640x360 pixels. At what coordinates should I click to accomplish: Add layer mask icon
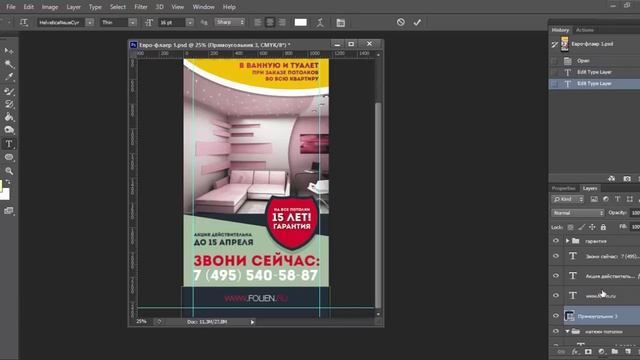click(588, 351)
